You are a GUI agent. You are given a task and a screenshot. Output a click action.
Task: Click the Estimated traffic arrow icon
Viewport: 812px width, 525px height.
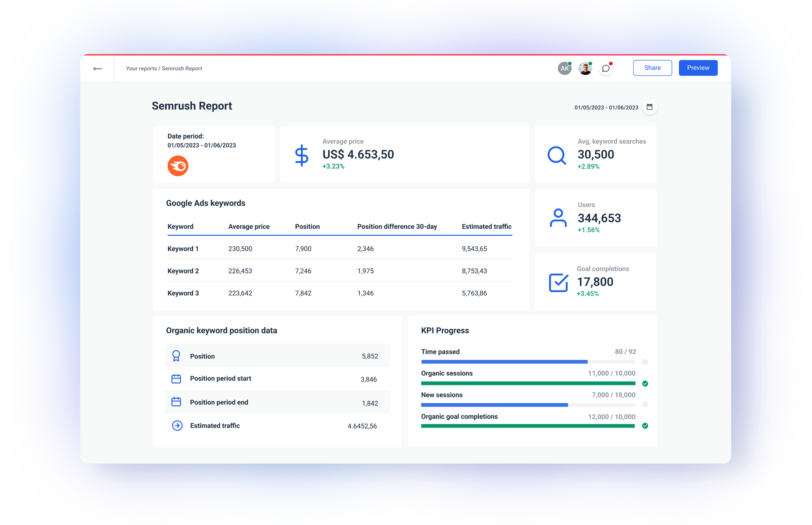[177, 425]
